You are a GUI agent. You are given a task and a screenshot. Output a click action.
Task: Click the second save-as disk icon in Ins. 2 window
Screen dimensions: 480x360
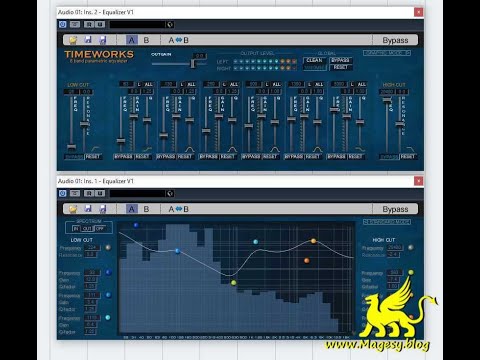tap(103, 40)
